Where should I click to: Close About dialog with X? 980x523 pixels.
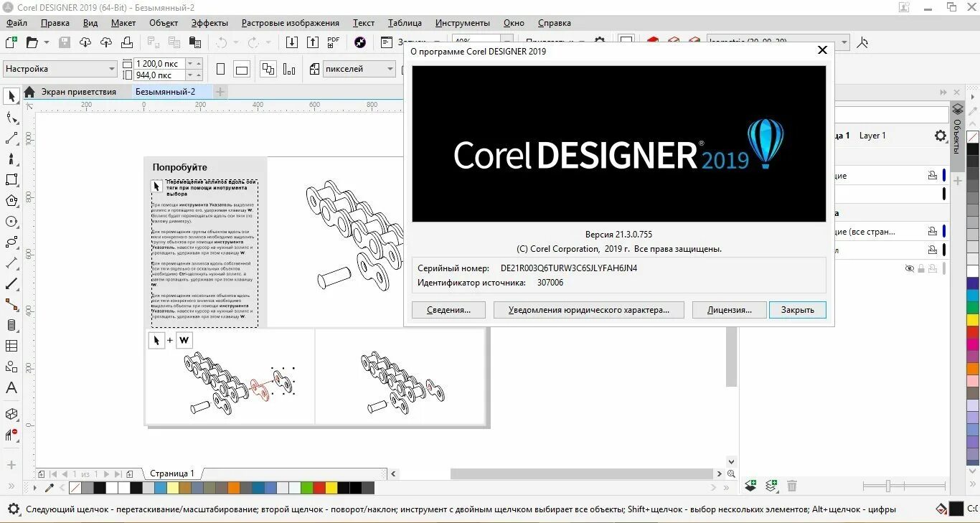pyautogui.click(x=822, y=50)
